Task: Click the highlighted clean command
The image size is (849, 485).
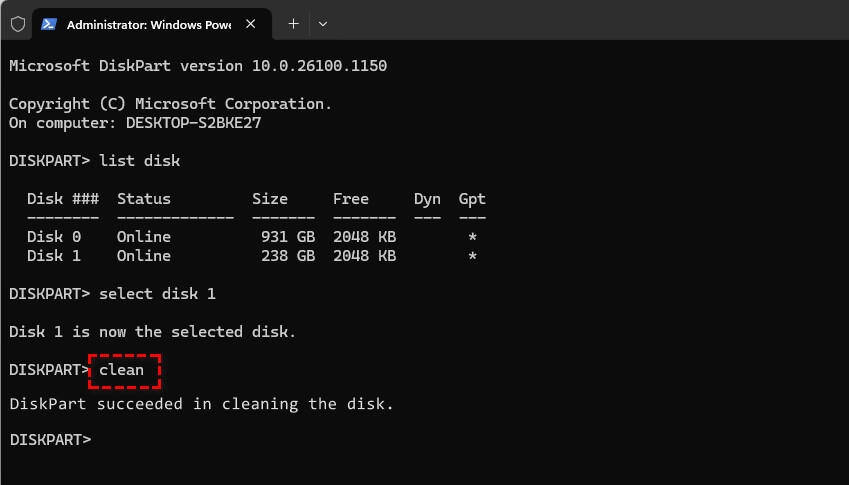Action: pyautogui.click(x=124, y=370)
